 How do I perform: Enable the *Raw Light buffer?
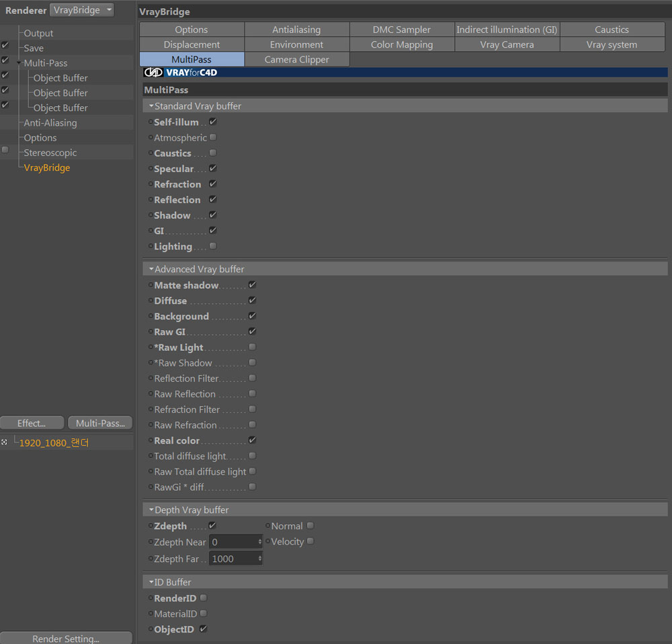tap(253, 346)
